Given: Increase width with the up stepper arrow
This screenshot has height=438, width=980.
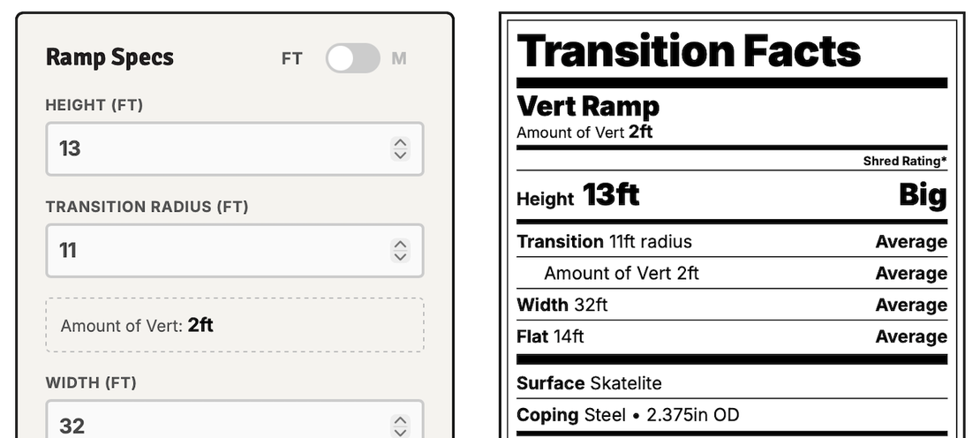Looking at the screenshot, I should pyautogui.click(x=401, y=420).
